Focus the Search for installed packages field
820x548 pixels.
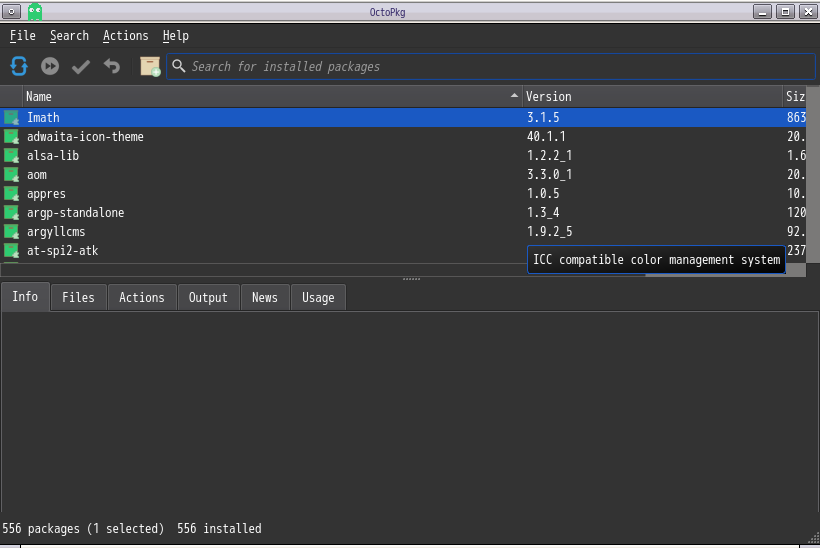491,66
